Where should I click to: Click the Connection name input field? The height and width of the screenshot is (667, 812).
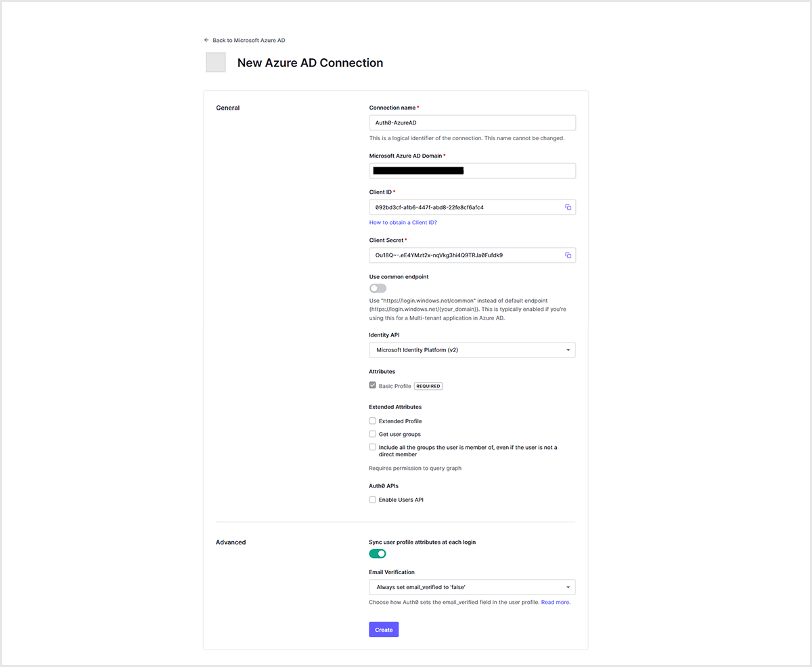click(472, 123)
